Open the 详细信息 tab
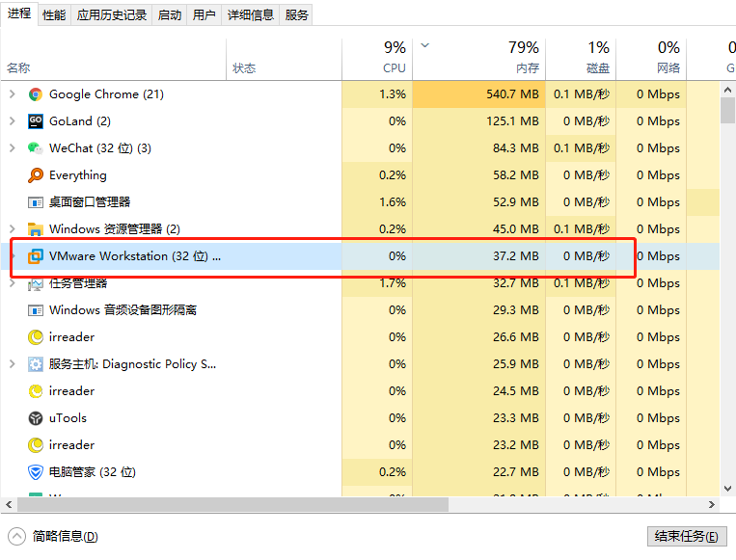This screenshot has width=736, height=560. [x=251, y=15]
